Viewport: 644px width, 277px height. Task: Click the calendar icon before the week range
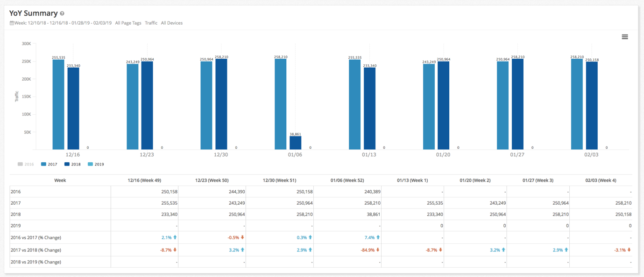coord(11,22)
